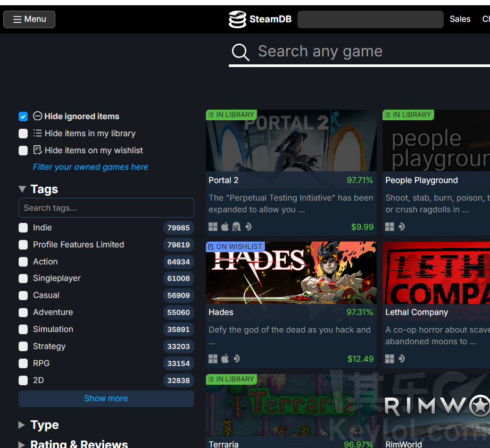
Task: Click the Steam Deck icon on Portal 2 card
Action: 248,227
